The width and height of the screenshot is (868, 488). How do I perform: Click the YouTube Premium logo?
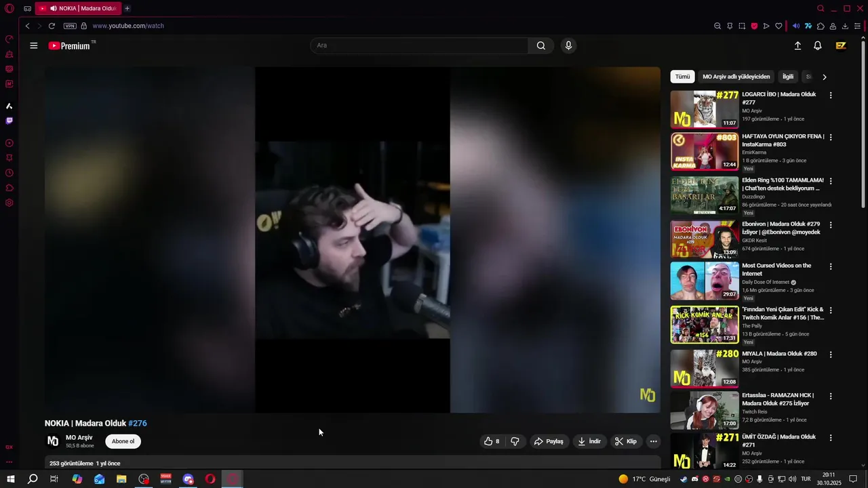click(x=69, y=45)
